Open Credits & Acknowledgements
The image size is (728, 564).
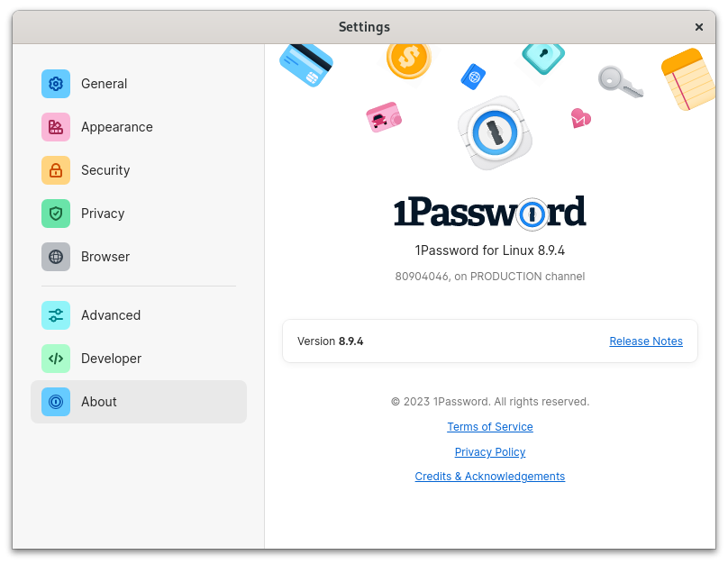(490, 477)
